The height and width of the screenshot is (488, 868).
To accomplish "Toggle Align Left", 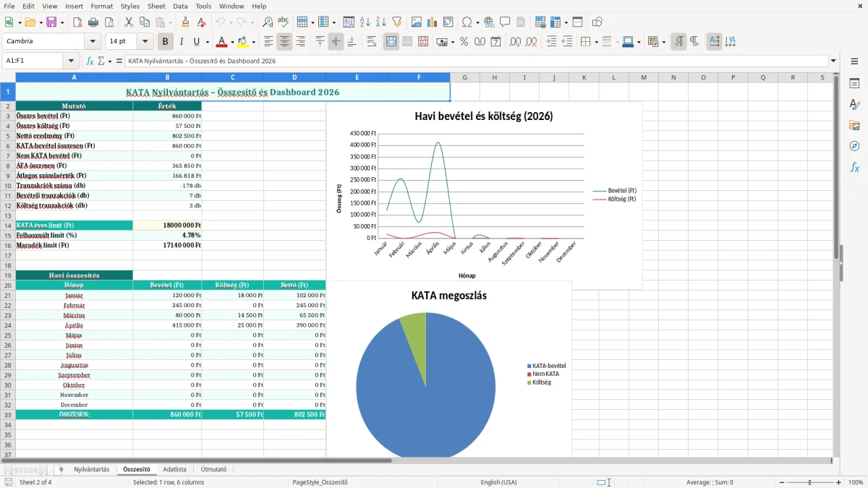I will (268, 42).
